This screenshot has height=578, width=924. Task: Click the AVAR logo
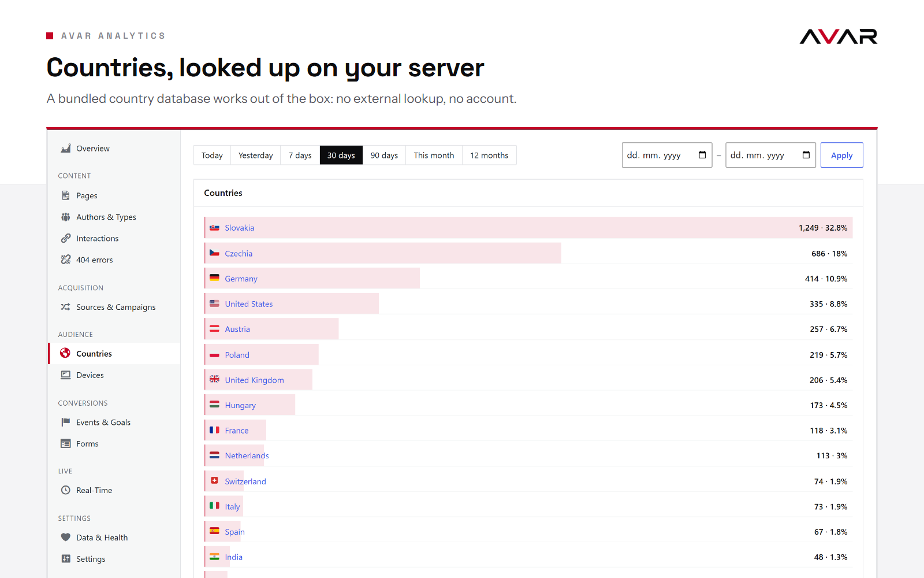(839, 36)
